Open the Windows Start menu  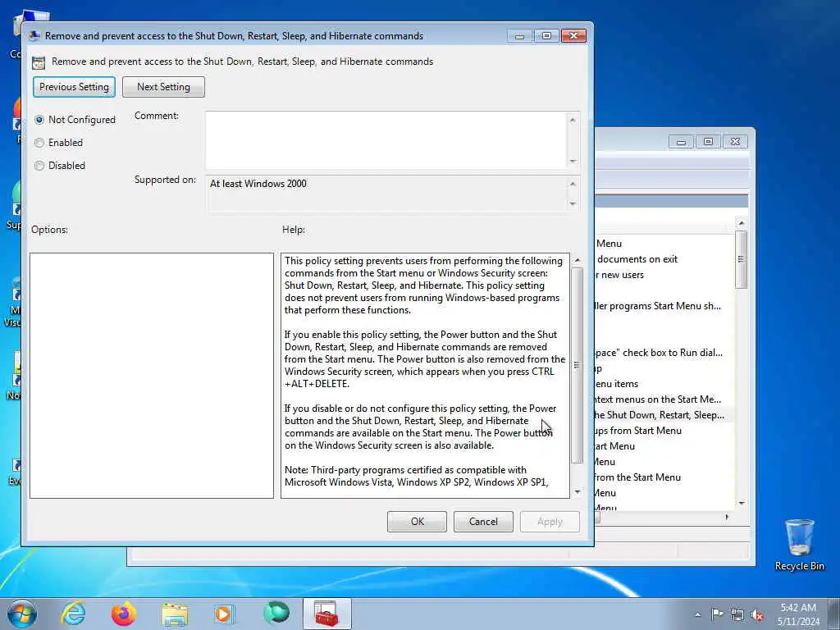pos(22,614)
